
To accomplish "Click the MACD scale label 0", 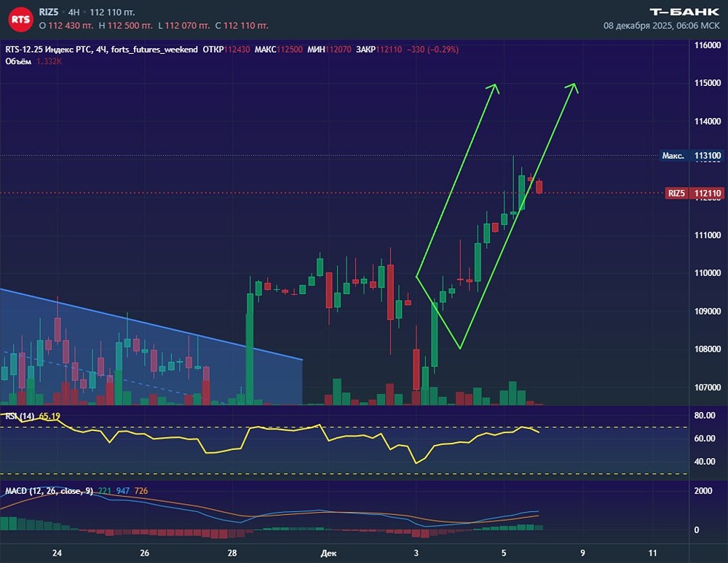I will click(697, 529).
